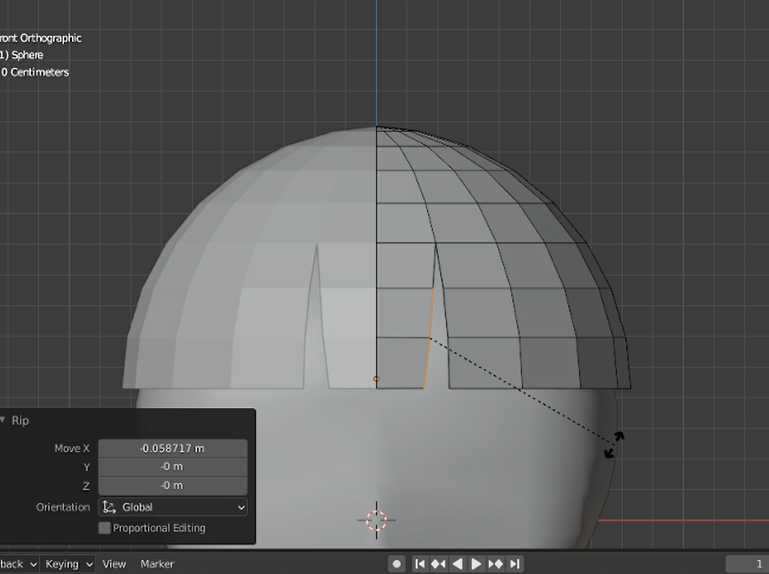Open the Orientation Global dropdown
This screenshot has height=574, width=769.
pos(173,507)
